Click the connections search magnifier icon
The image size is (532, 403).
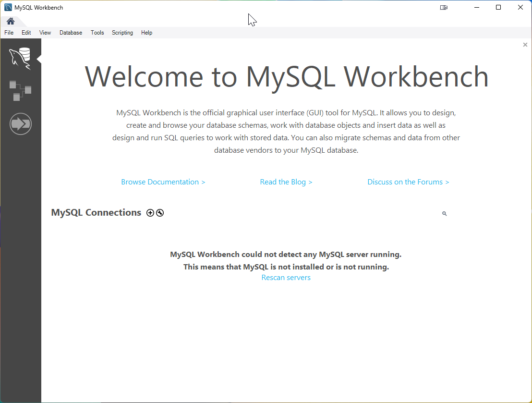click(x=445, y=214)
